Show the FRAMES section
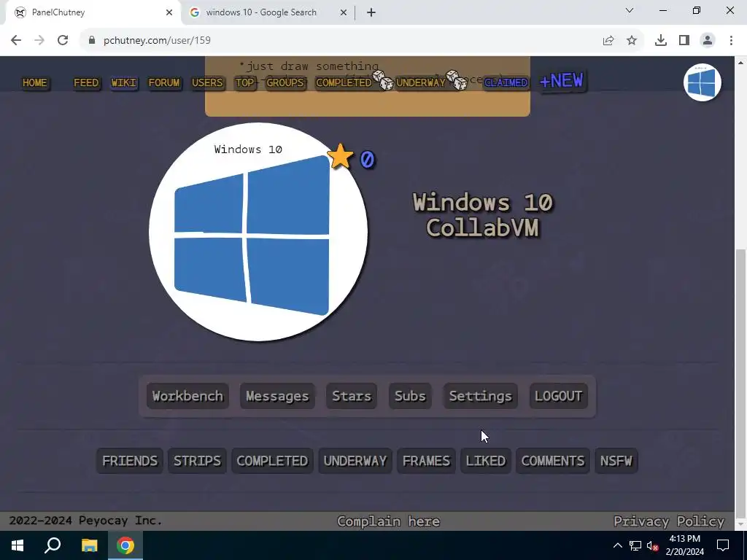 pyautogui.click(x=426, y=461)
